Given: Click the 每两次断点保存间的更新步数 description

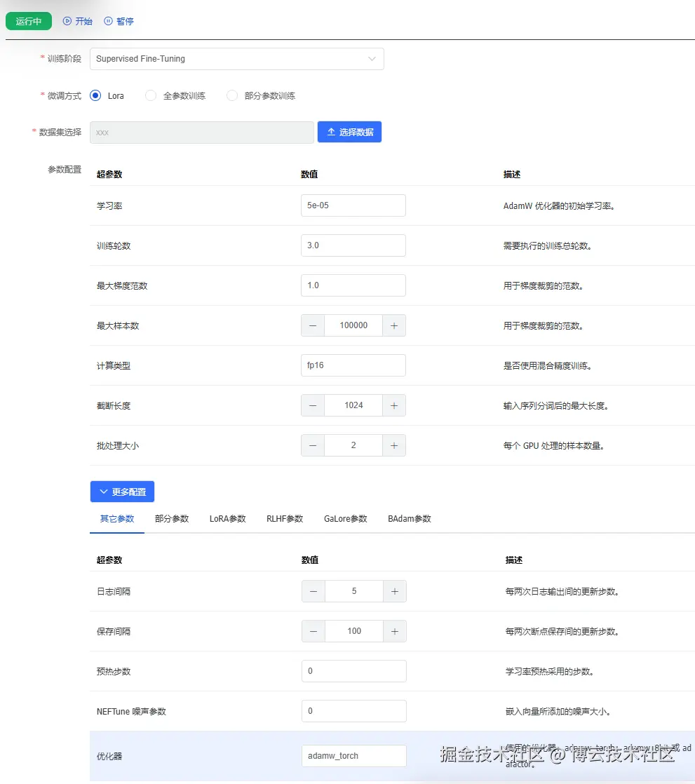Looking at the screenshot, I should [x=562, y=632].
